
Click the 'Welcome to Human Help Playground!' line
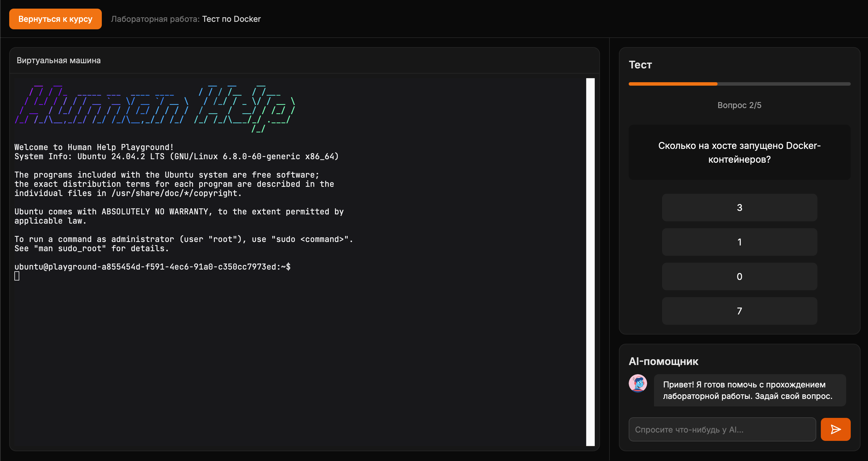pyautogui.click(x=94, y=147)
